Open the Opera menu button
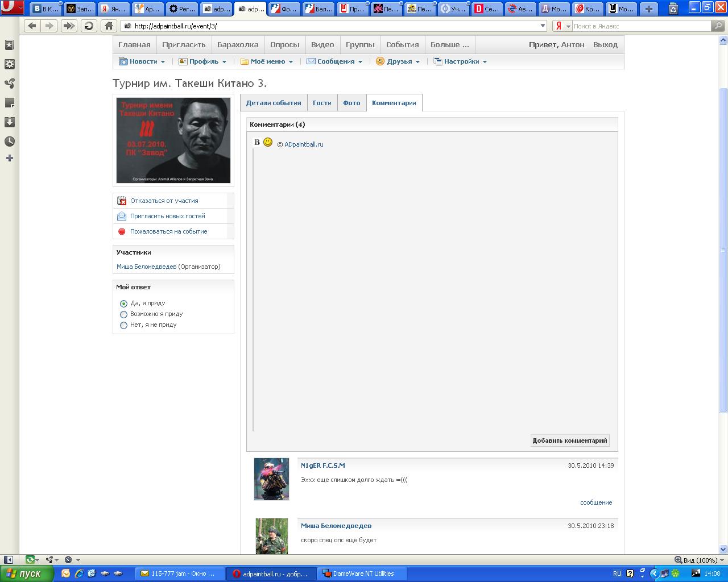Image resolution: width=728 pixels, height=582 pixels. click(x=12, y=8)
